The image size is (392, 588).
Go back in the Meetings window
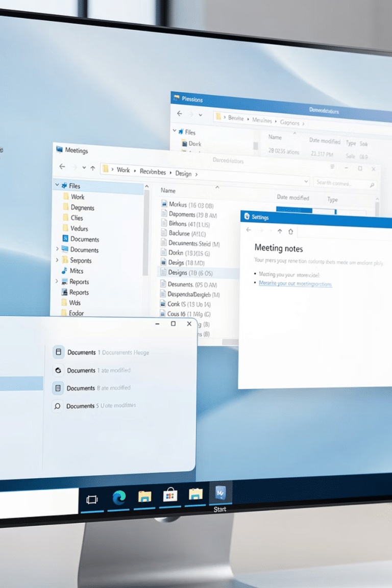[62, 166]
